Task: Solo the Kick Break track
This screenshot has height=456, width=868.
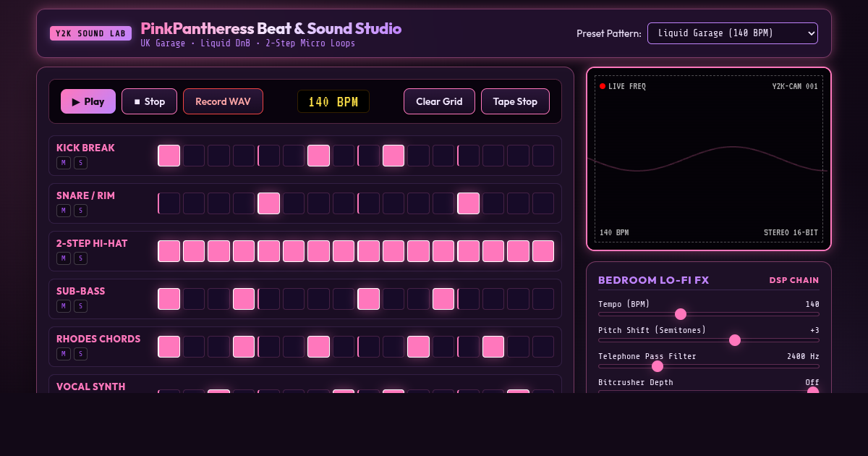Action: [x=80, y=163]
